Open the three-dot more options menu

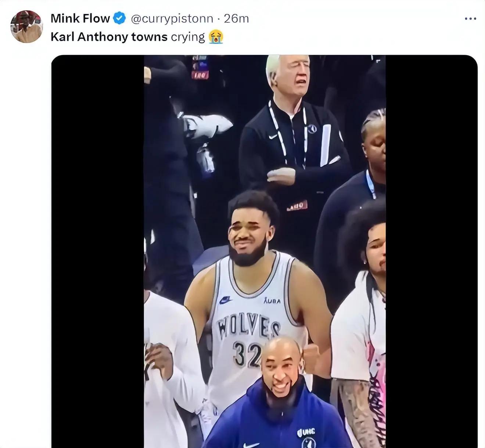tap(470, 18)
